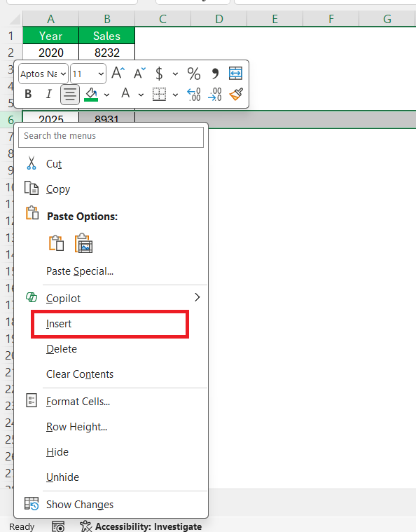Viewport: 416px width, 532px height.
Task: Choose Delete from the context menu
Action: click(111, 349)
